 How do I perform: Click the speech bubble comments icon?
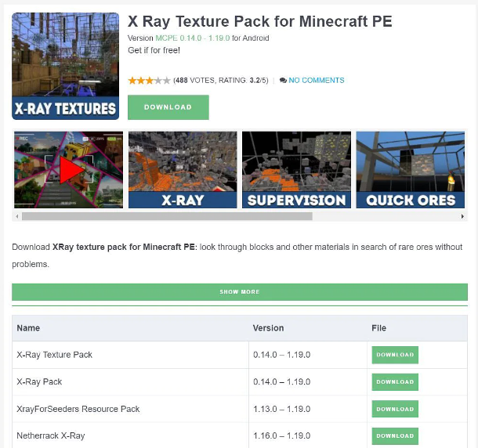click(283, 81)
